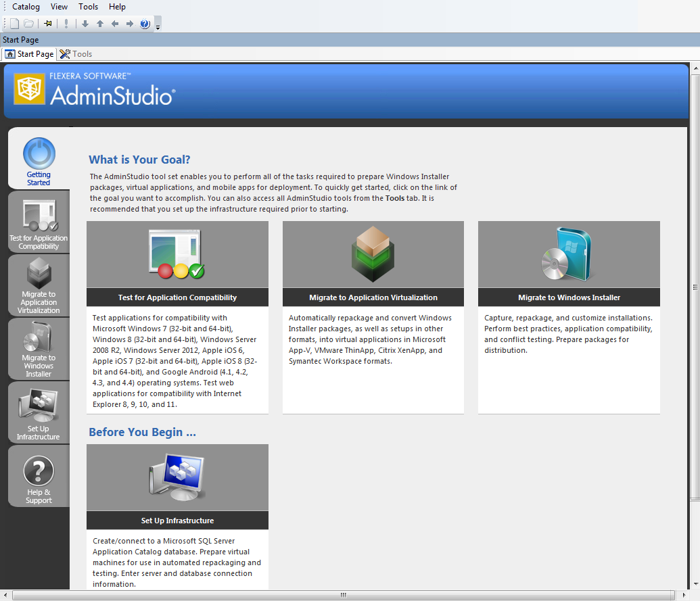Screen dimensions: 700x601
Task: Open the Migrate to Application Virtualization card title
Action: click(x=373, y=297)
